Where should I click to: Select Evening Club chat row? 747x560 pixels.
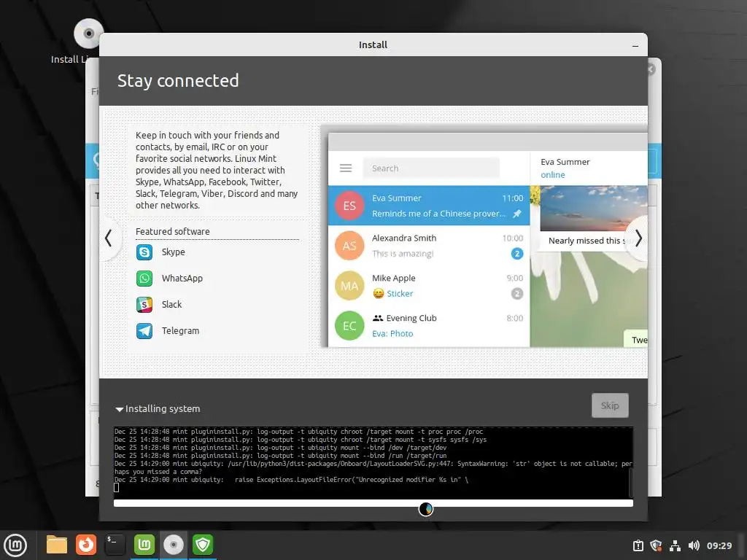(429, 325)
